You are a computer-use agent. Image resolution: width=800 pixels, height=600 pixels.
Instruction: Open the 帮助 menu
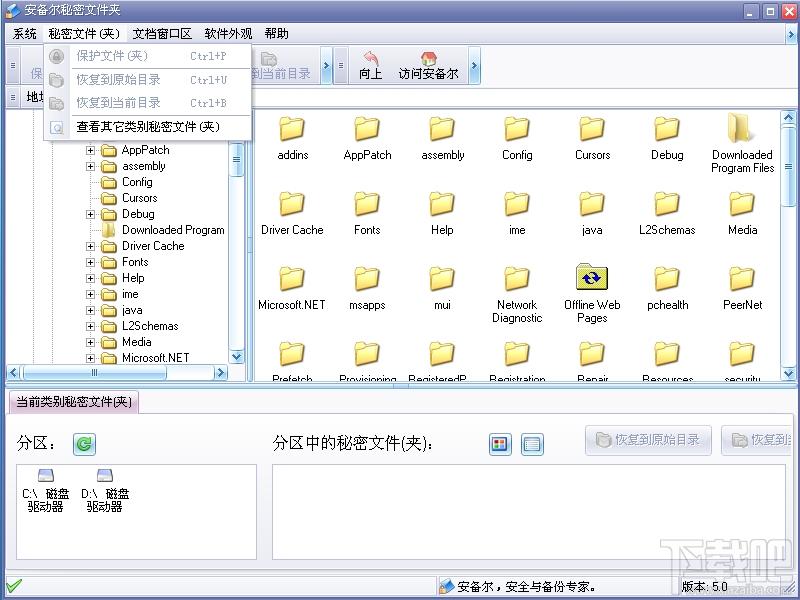pyautogui.click(x=277, y=34)
